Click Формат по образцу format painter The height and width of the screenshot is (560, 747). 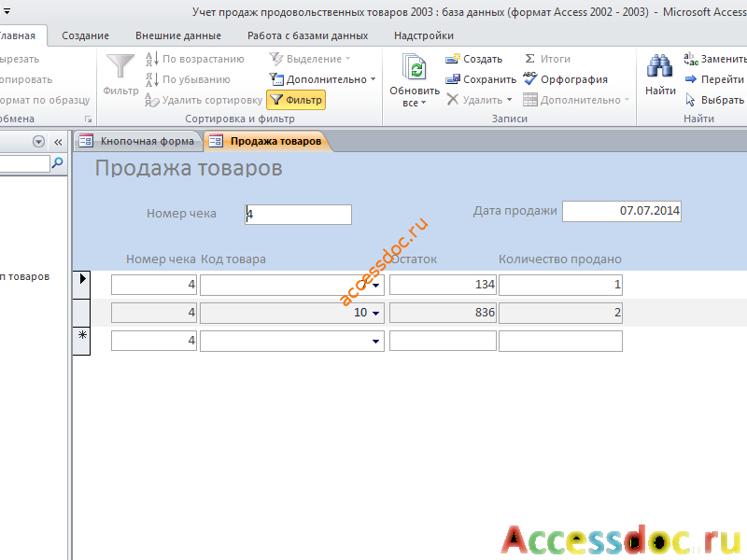pyautogui.click(x=44, y=100)
